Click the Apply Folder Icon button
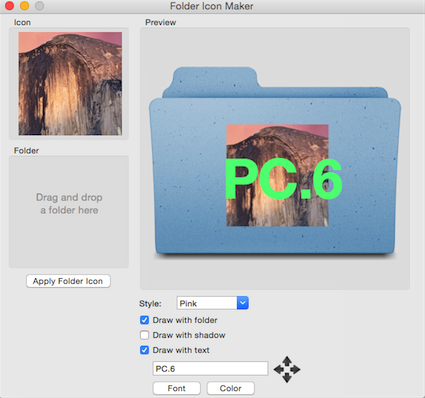Viewport: 425px width, 398px height. point(68,281)
